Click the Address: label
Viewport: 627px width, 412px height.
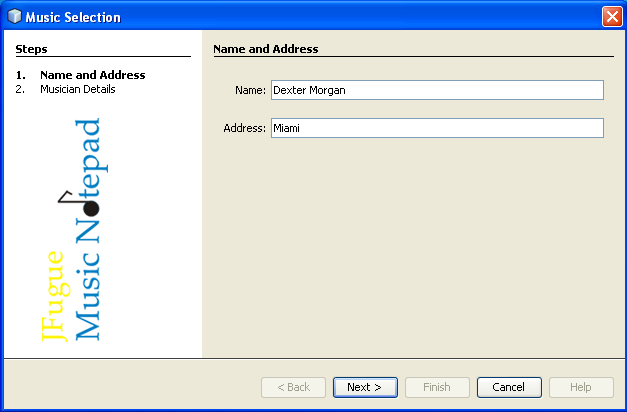(245, 129)
